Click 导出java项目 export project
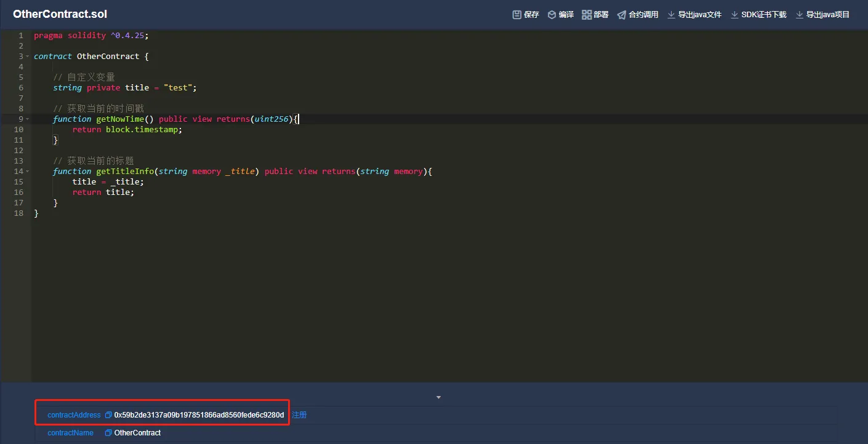Viewport: 868px width, 444px height. pos(822,14)
